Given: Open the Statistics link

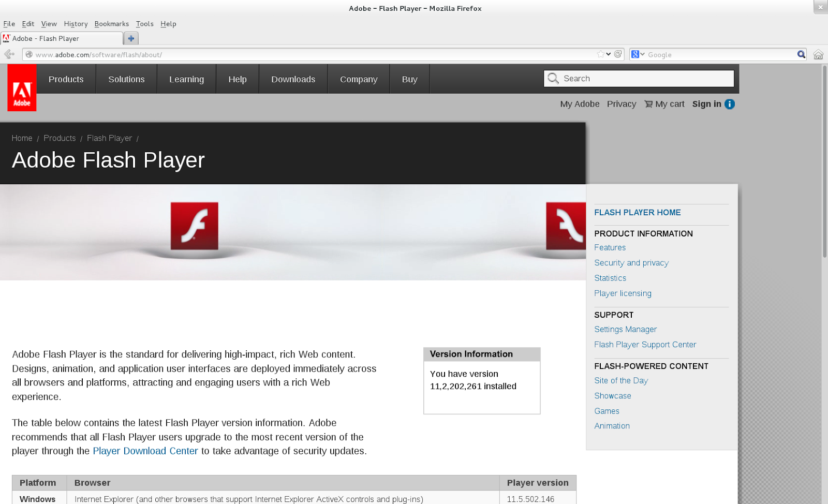Looking at the screenshot, I should (x=610, y=278).
